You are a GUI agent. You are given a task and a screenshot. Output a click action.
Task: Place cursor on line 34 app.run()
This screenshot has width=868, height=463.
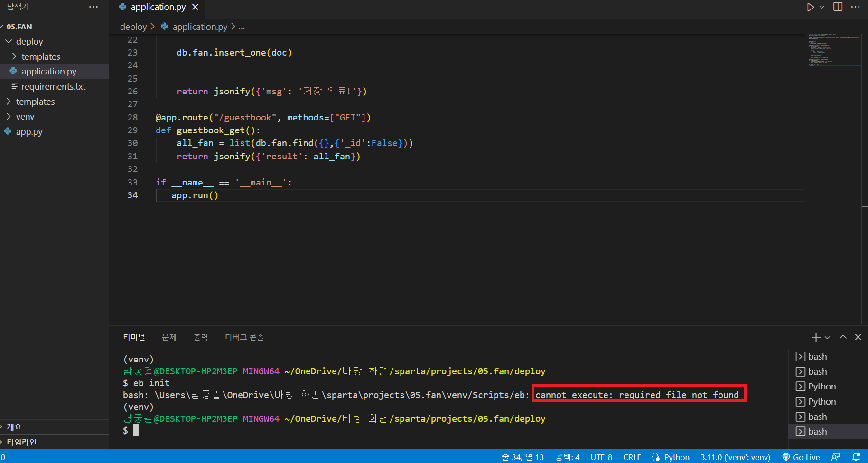tap(195, 195)
